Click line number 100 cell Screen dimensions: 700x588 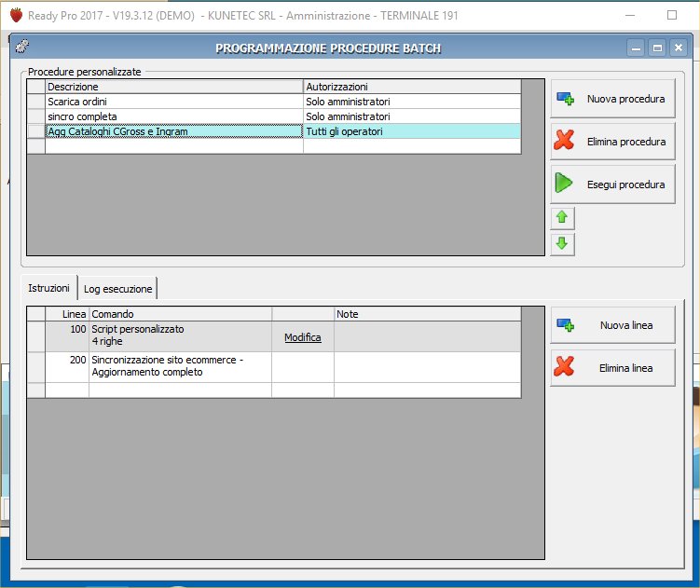tap(67, 336)
